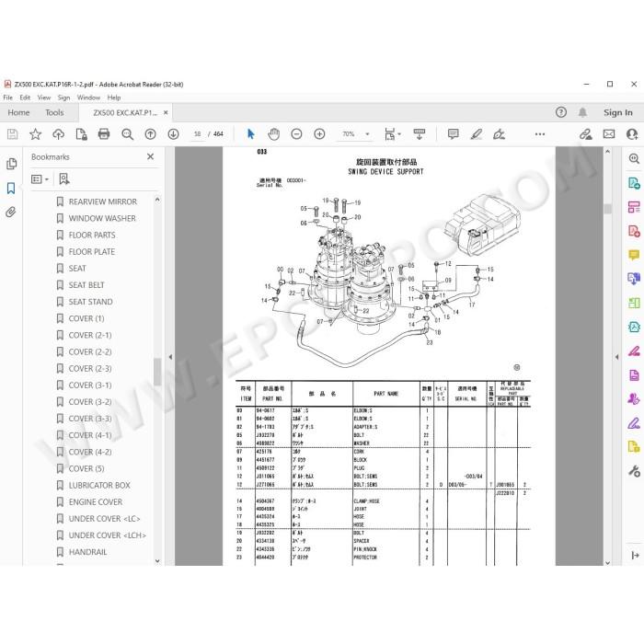The height and width of the screenshot is (644, 644).
Task: Open the Sign menu
Action: tap(63, 98)
